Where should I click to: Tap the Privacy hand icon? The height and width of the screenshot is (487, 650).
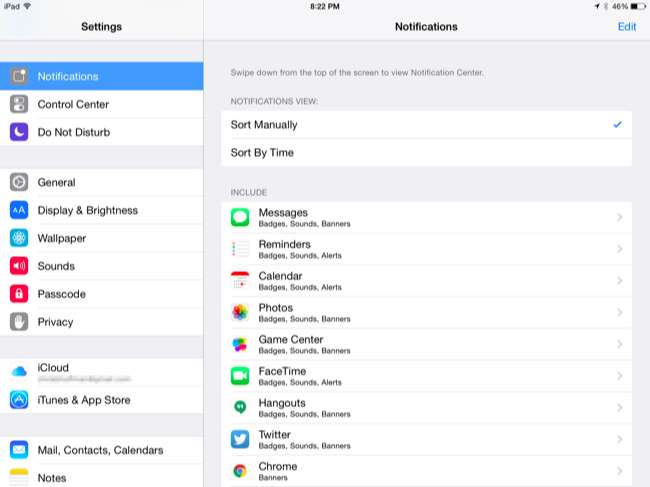click(x=19, y=322)
